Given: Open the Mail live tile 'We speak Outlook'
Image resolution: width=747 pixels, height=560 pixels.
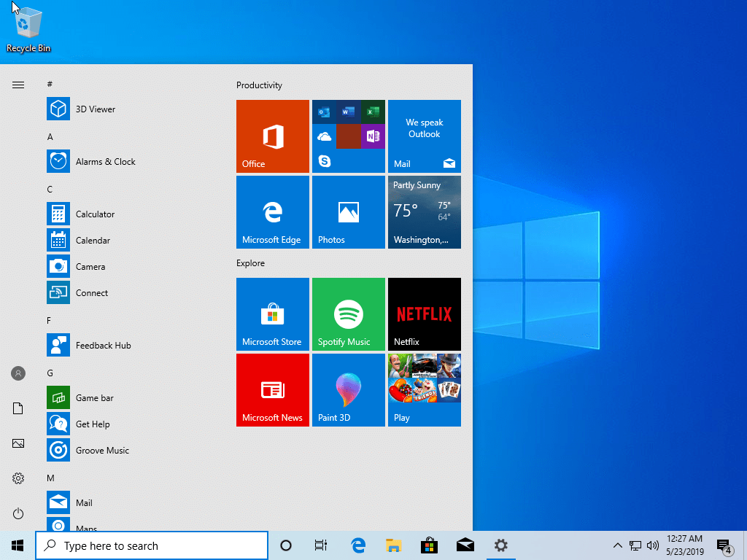Looking at the screenshot, I should pyautogui.click(x=425, y=136).
